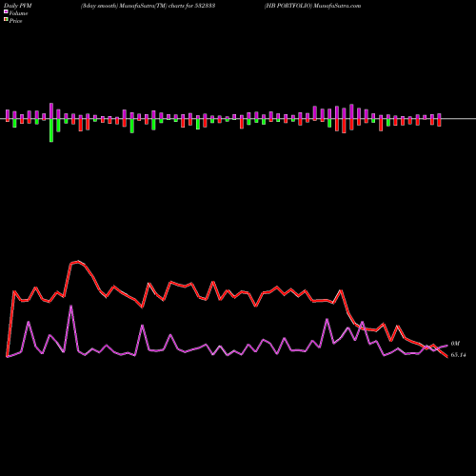
Task: Select the Volume legend label
Action: [x=18, y=13]
